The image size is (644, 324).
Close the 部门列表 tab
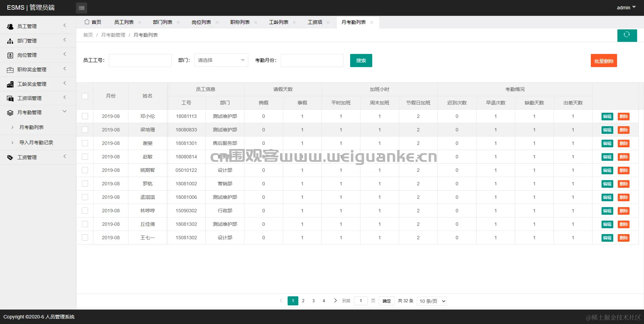pyautogui.click(x=178, y=22)
